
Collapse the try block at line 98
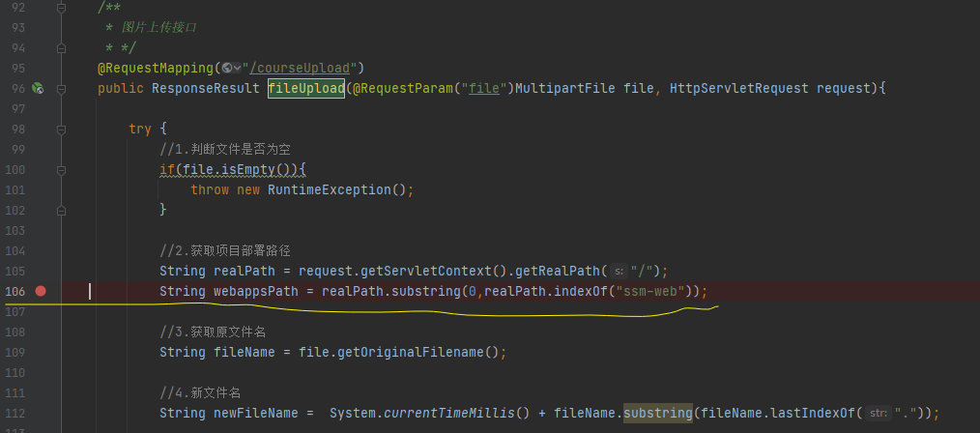point(61,130)
